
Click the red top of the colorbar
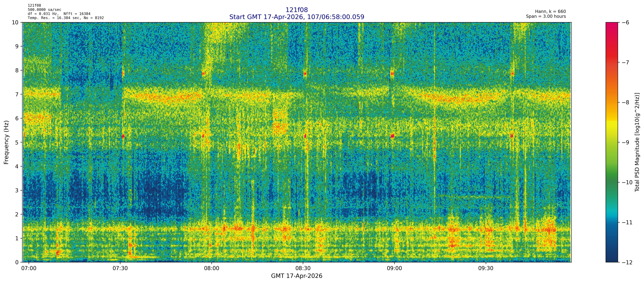pyautogui.click(x=612, y=25)
